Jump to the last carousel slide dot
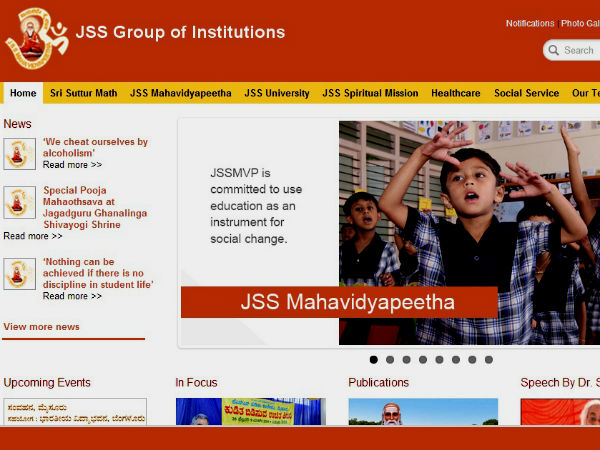Viewport: 600px width, 450px height. click(x=488, y=360)
